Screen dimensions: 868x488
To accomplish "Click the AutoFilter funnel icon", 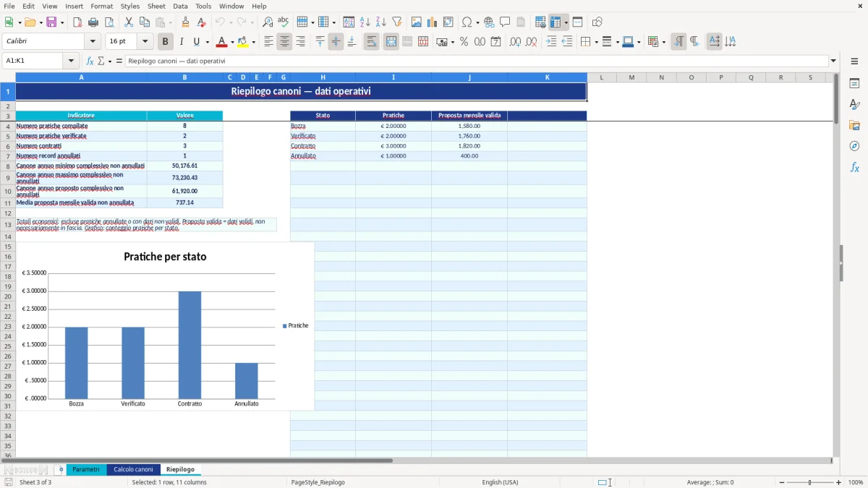I will [x=397, y=22].
